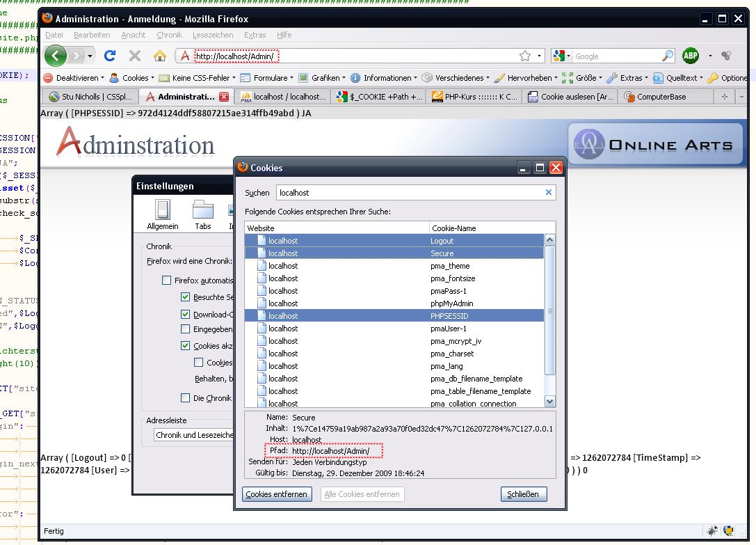The width and height of the screenshot is (756, 545).
Task: Open the Bearbeiten menu
Action: [92, 35]
